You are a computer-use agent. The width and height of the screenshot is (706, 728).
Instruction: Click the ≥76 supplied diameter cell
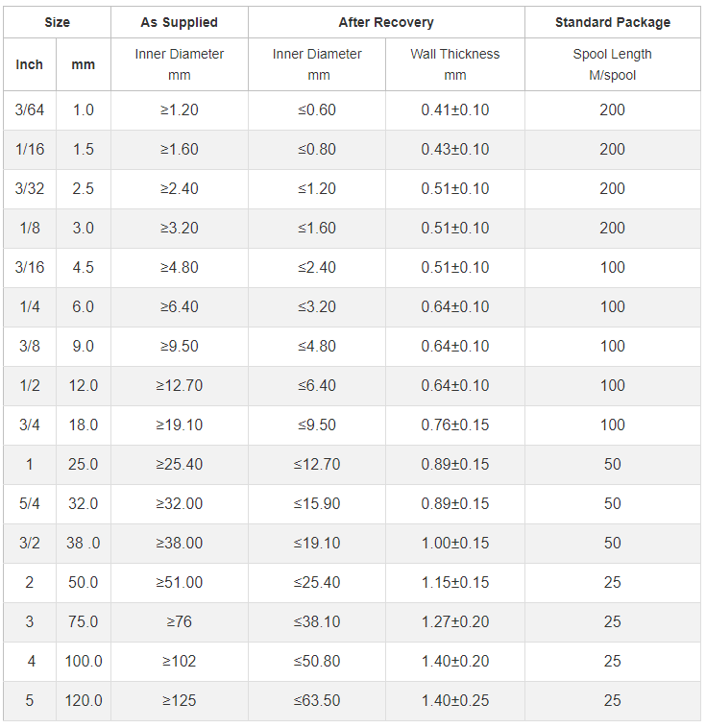179,622
